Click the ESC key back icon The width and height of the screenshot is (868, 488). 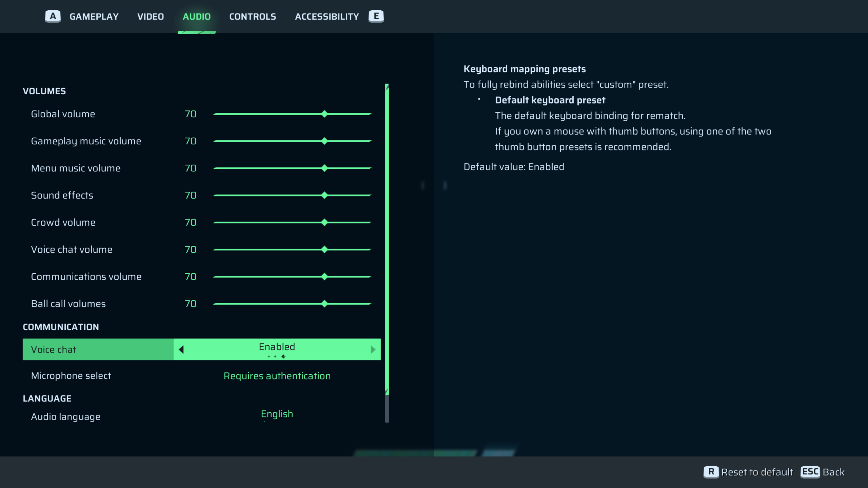point(810,472)
